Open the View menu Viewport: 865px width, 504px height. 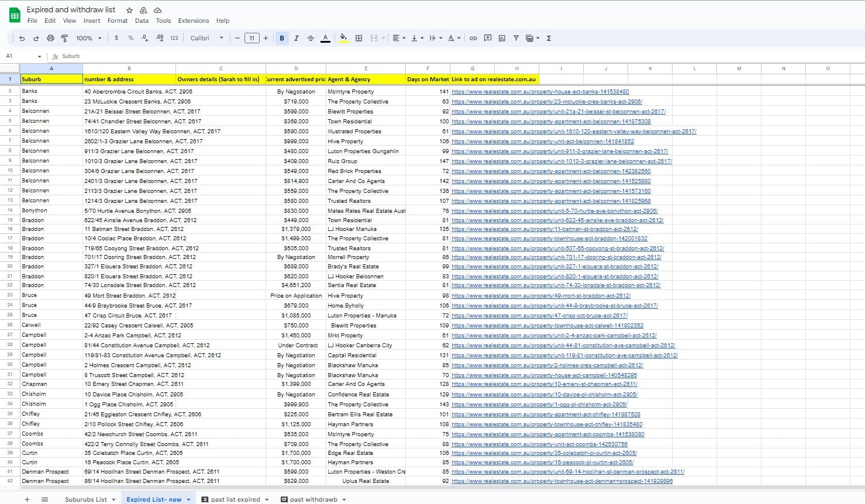pyautogui.click(x=70, y=20)
